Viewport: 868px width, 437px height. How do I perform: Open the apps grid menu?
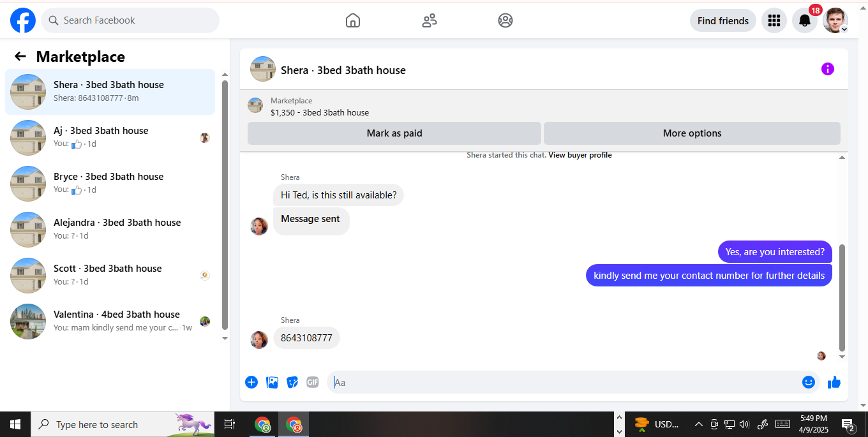coord(774,20)
